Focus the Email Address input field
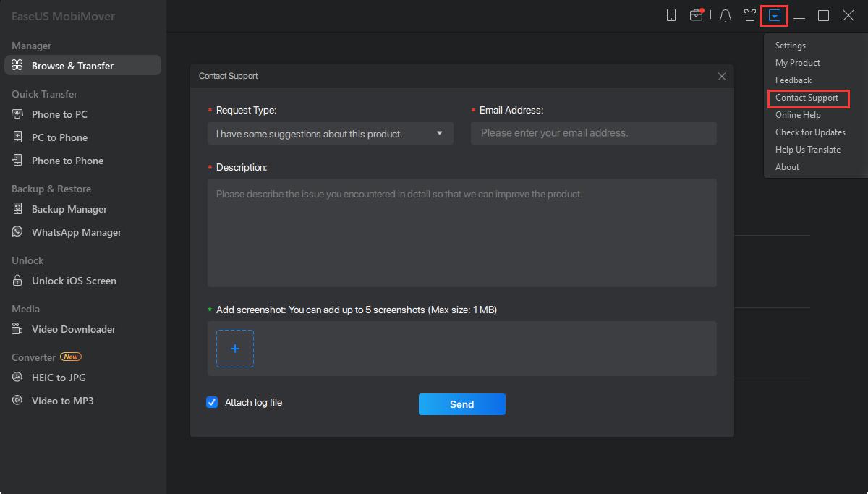868x494 pixels. (593, 133)
